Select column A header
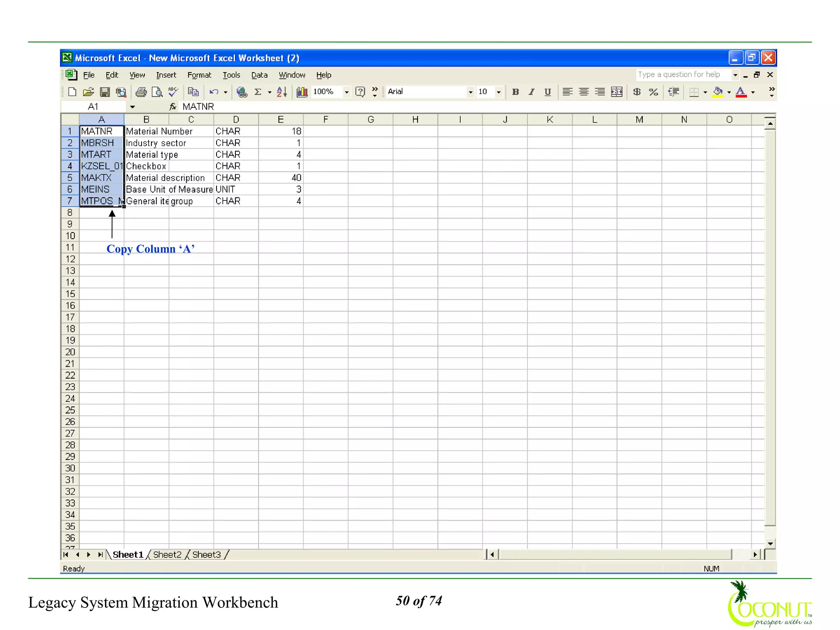This screenshot has height=630, width=840. (102, 119)
